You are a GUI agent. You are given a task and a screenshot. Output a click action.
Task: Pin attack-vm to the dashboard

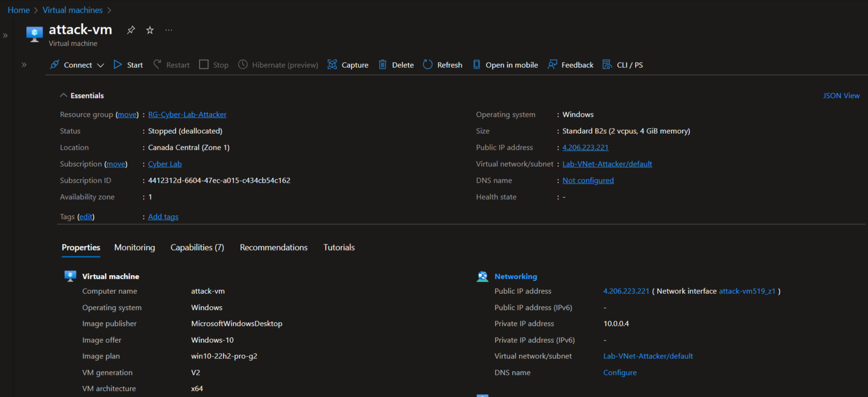point(131,30)
